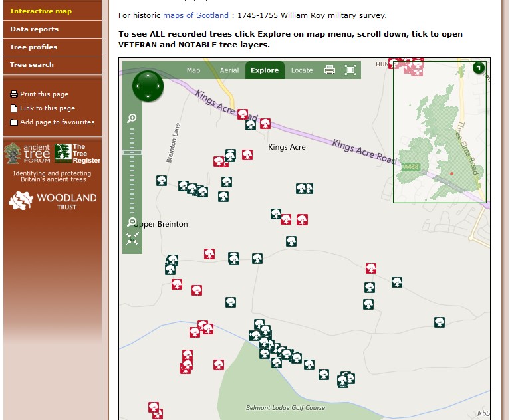Click the Ancient Tree Forum logo
510x420 pixels.
click(x=28, y=153)
